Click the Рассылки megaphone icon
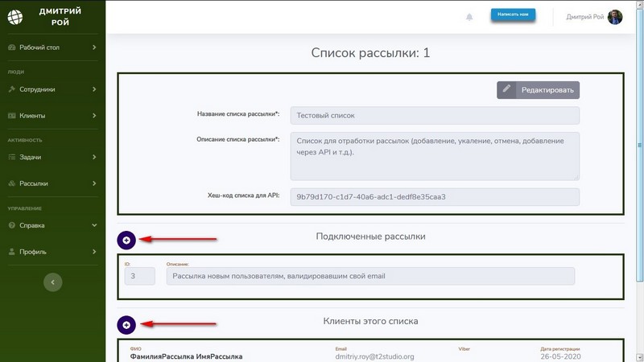The image size is (644, 362). point(12,183)
